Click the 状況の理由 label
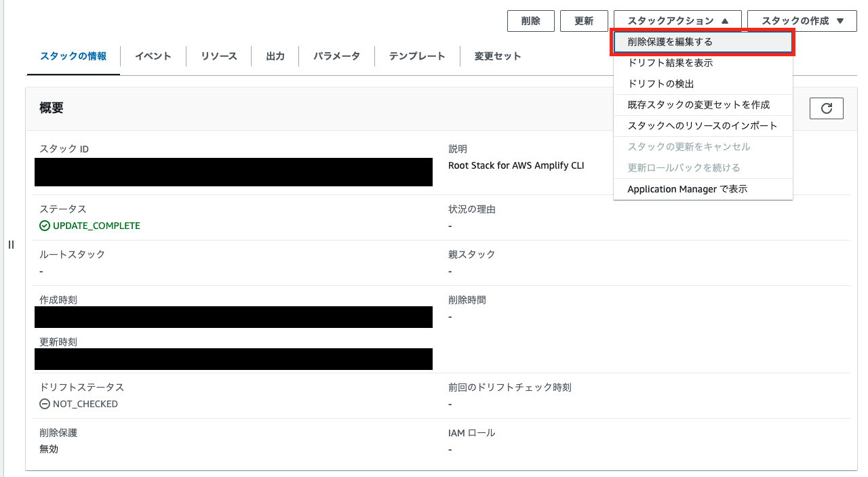 tap(472, 209)
